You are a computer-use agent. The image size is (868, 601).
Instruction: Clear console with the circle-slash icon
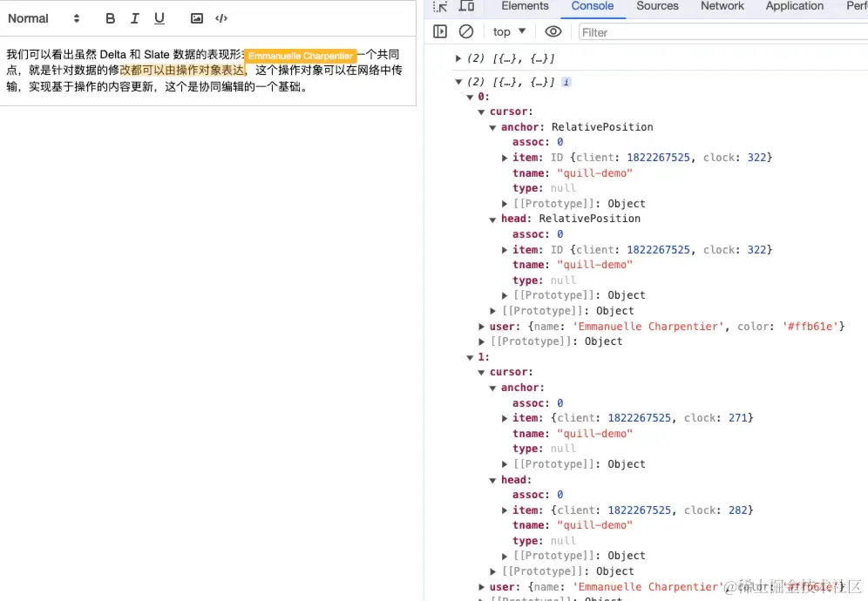pyautogui.click(x=466, y=31)
